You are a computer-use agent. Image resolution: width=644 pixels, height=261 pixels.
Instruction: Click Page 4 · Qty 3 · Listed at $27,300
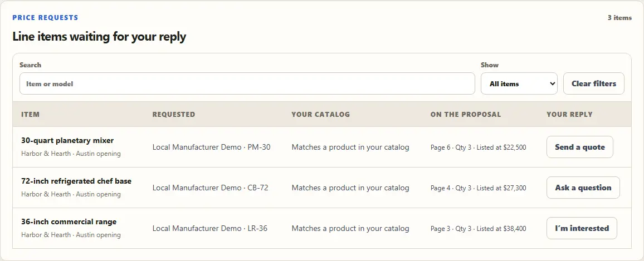[479, 188]
